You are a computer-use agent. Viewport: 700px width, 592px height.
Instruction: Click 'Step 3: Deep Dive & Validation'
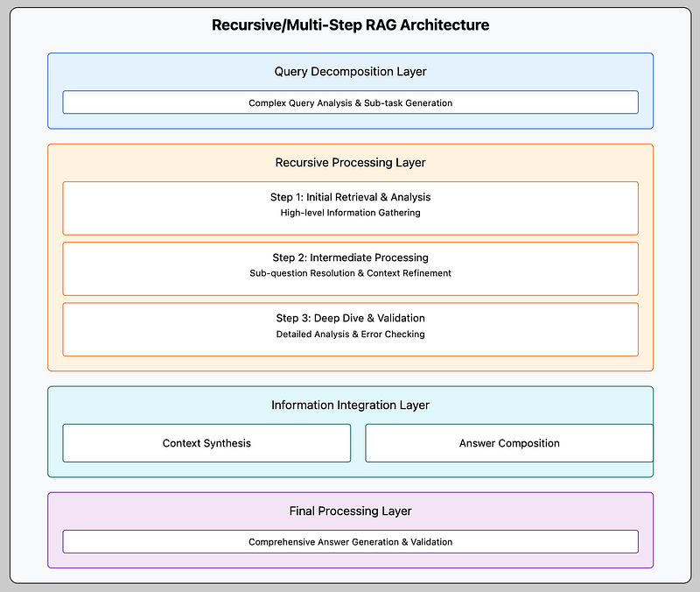351,318
